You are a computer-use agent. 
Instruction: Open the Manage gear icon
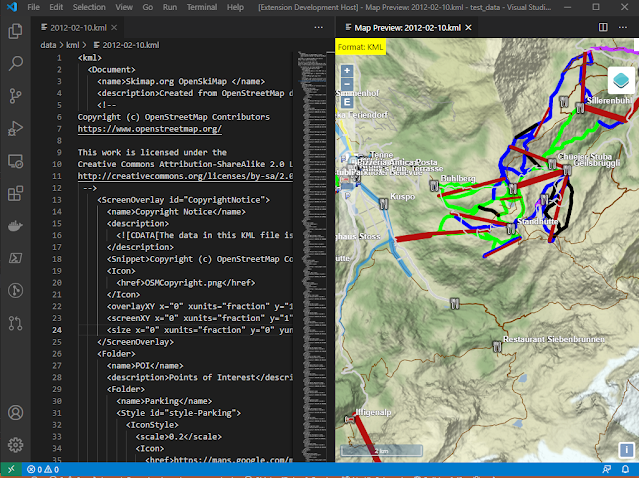coord(15,445)
